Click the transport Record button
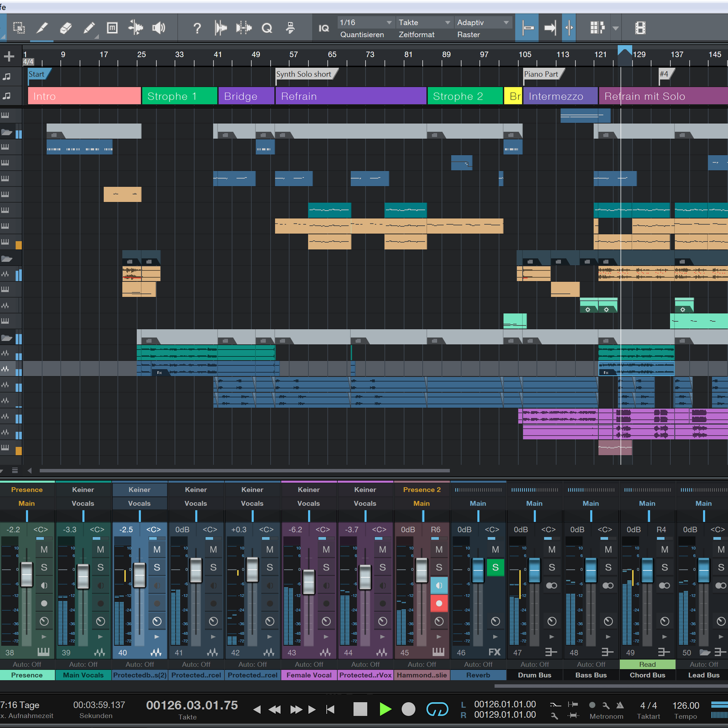Viewport: 728px width, 728px height. click(408, 709)
